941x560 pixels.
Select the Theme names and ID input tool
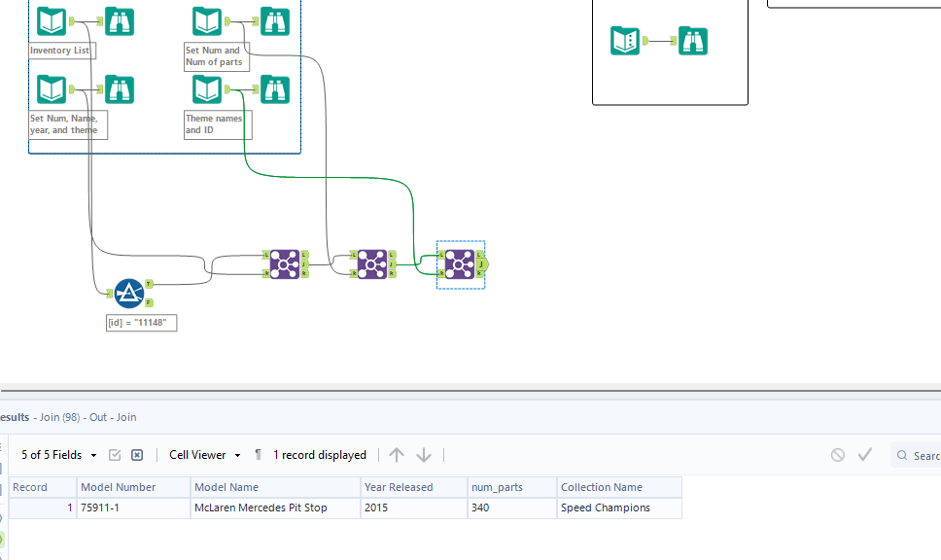(207, 89)
